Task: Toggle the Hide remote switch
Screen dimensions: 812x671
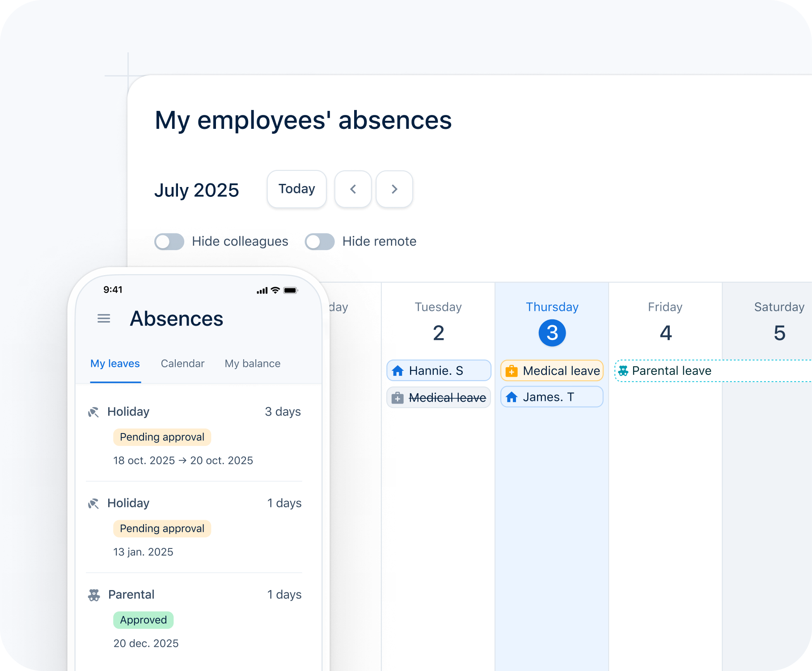Action: tap(320, 242)
